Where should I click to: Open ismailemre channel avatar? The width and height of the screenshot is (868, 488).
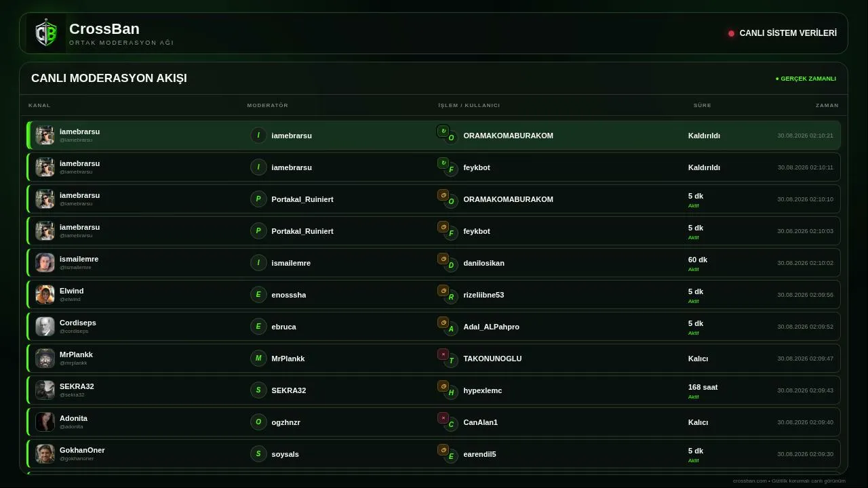[x=45, y=263]
